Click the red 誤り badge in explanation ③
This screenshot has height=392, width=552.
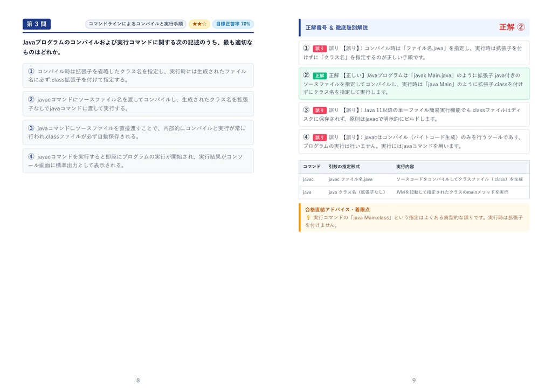pyautogui.click(x=319, y=110)
